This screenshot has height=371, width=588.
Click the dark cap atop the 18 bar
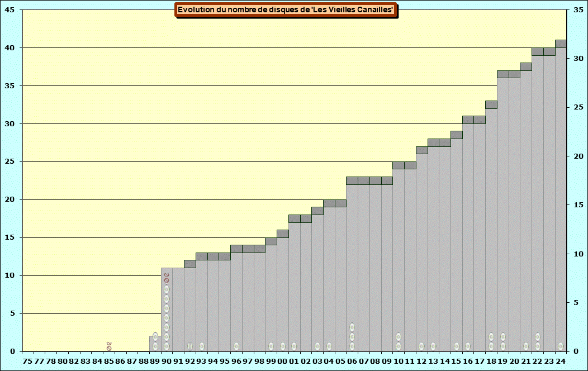click(491, 104)
